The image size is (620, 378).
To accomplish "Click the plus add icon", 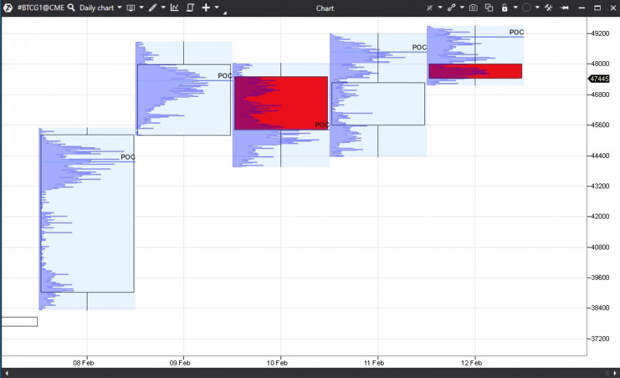I will point(206,8).
